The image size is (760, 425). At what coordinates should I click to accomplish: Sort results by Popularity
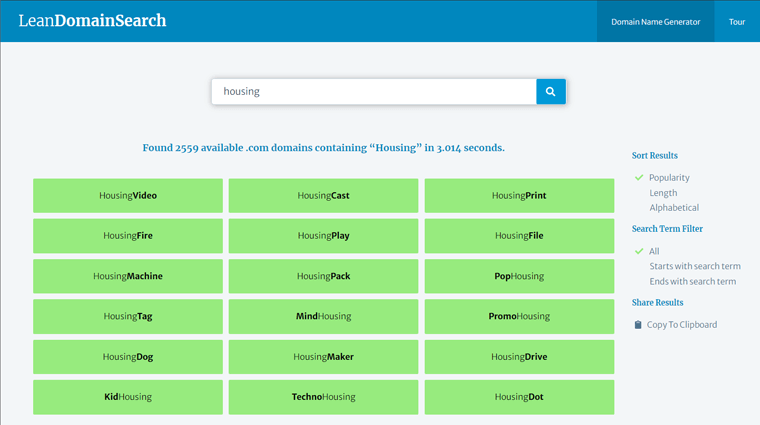coord(669,178)
